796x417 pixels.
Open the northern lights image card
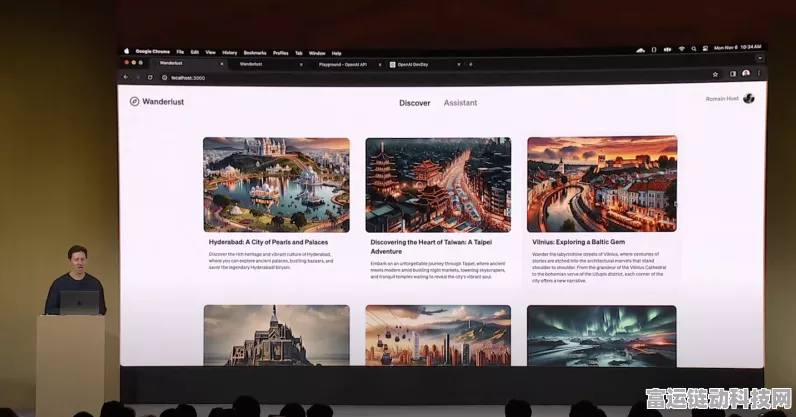click(602, 336)
